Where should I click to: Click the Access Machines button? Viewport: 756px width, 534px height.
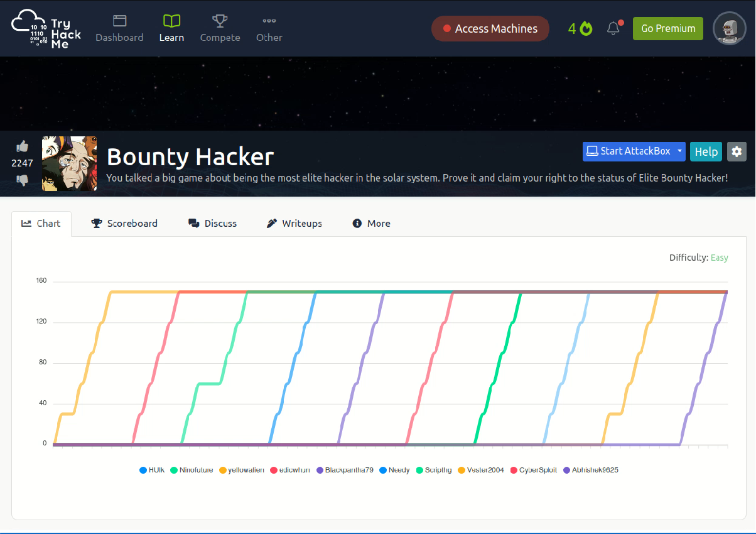coord(490,29)
